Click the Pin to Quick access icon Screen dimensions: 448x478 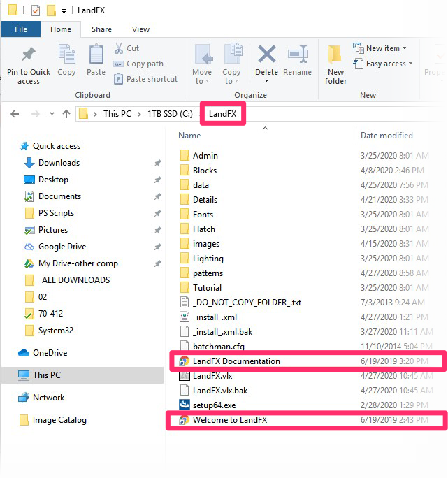click(29, 55)
